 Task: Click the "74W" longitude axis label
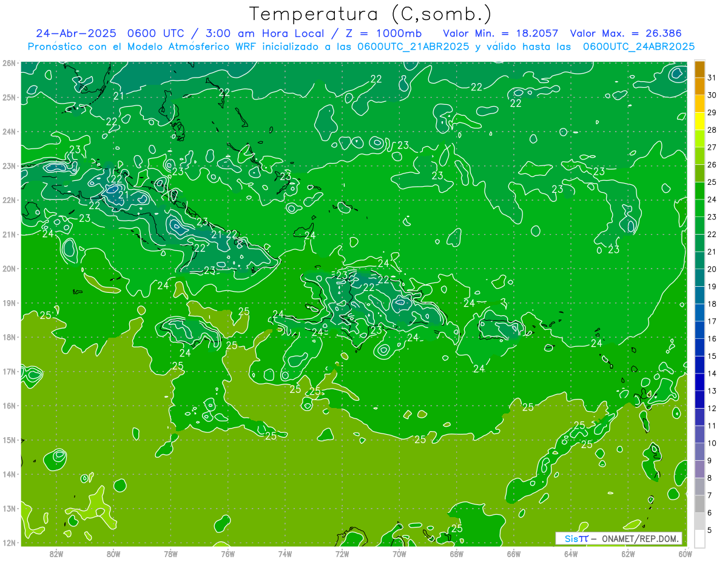285,554
